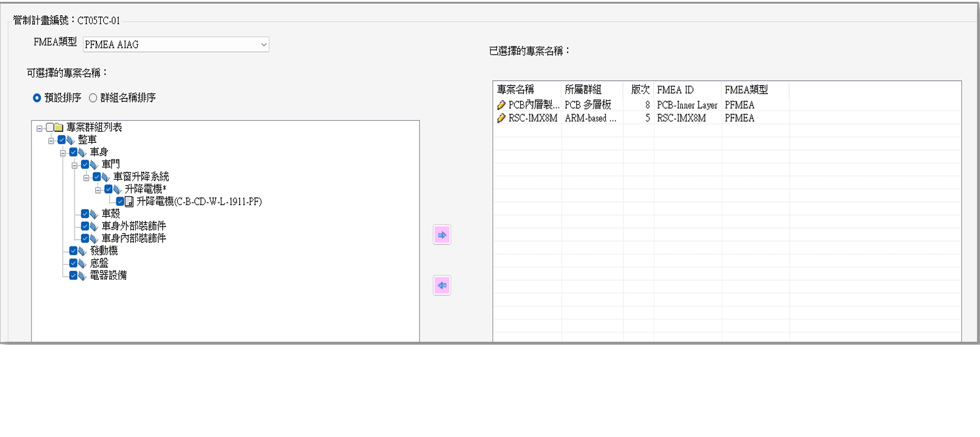The height and width of the screenshot is (437, 980).
Task: Select the 車身內部裝飾件 tree item
Action: (133, 239)
